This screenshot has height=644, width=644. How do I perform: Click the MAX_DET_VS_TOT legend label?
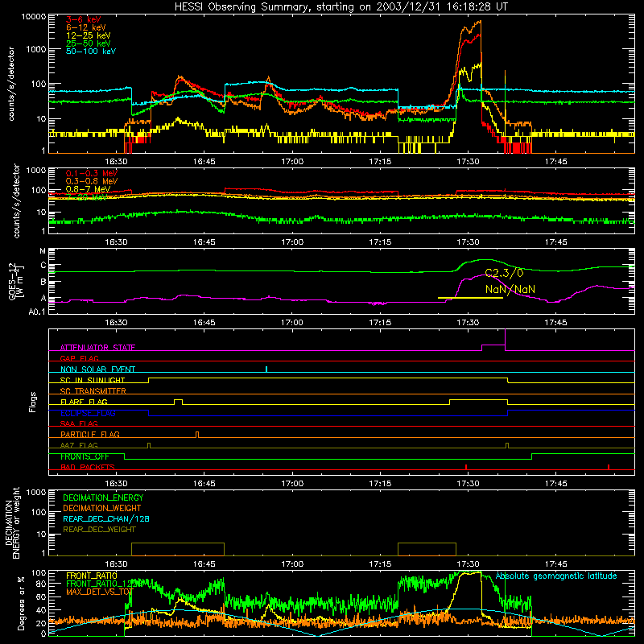[100, 592]
